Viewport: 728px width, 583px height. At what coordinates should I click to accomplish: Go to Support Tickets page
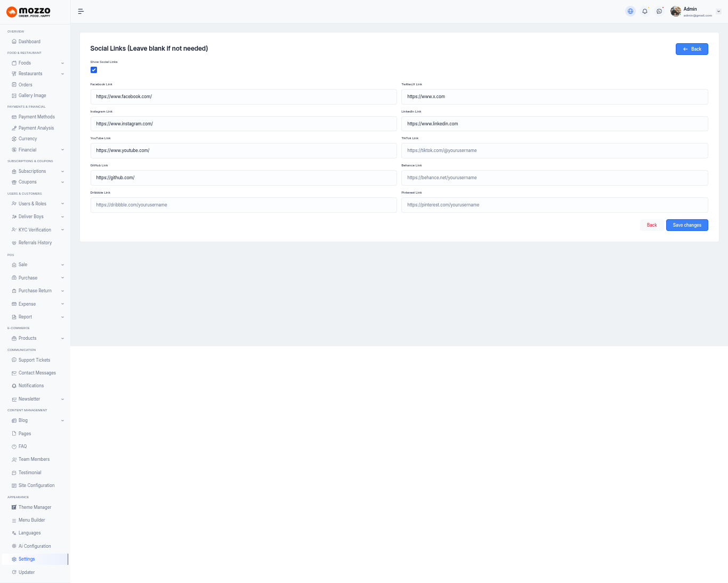point(34,360)
